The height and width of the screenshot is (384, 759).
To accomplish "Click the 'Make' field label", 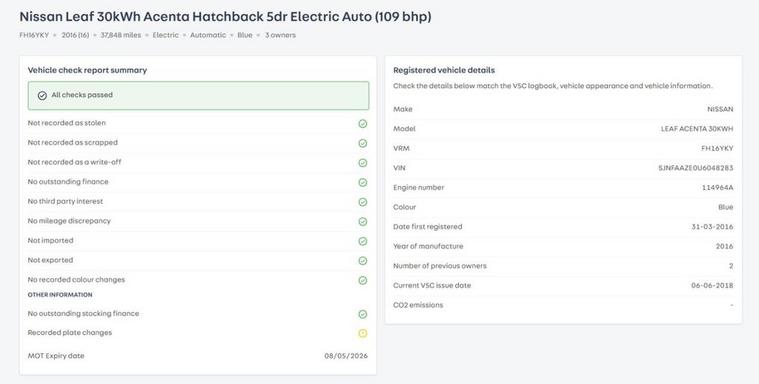I will (x=403, y=109).
